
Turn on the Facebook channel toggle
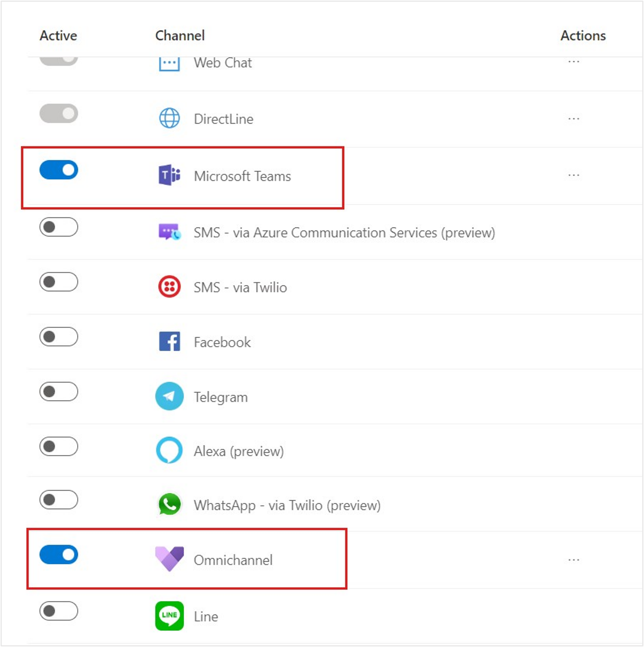(59, 336)
